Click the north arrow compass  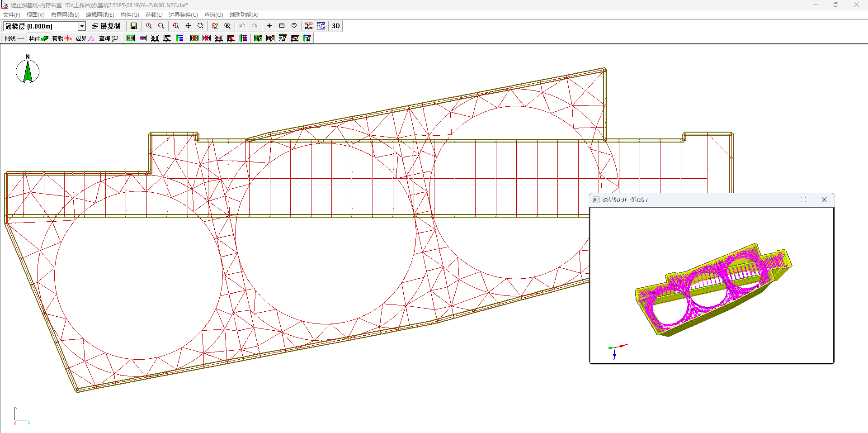point(28,71)
